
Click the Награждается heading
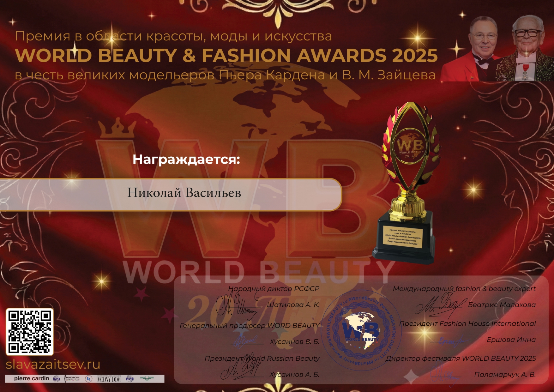(186, 159)
